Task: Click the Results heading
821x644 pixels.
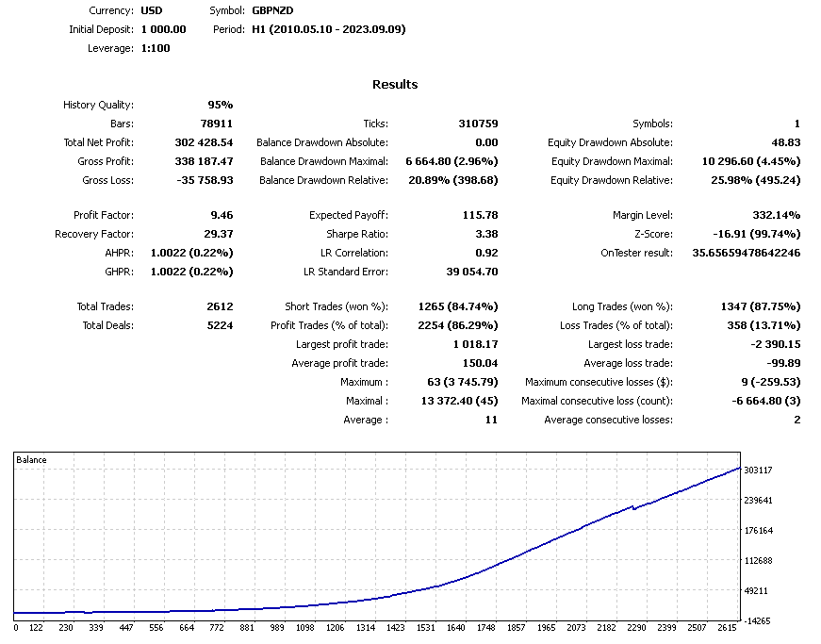Action: click(x=395, y=84)
